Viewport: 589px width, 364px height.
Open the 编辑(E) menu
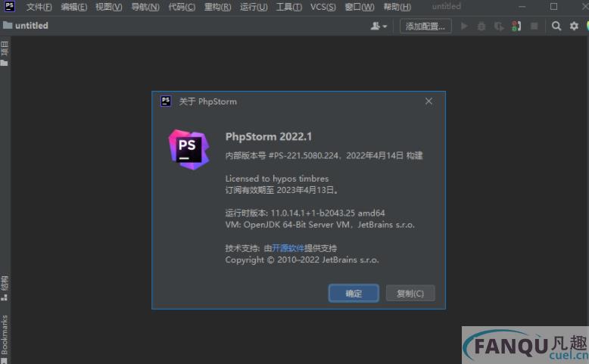click(74, 7)
